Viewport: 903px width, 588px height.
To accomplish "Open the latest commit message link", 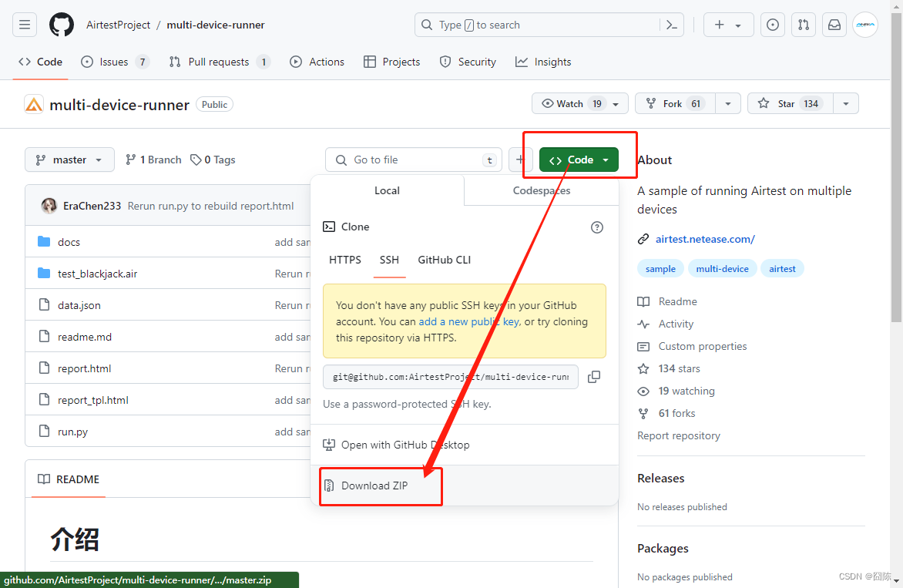I will pyautogui.click(x=211, y=206).
